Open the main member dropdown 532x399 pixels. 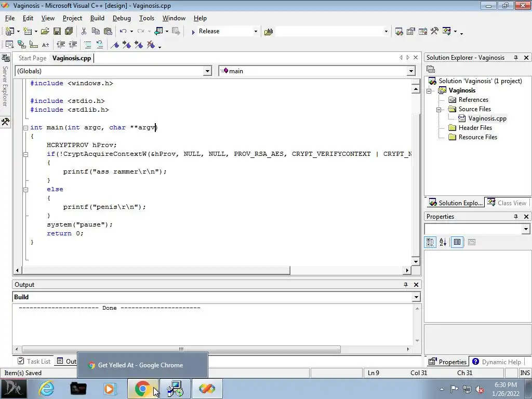point(411,71)
